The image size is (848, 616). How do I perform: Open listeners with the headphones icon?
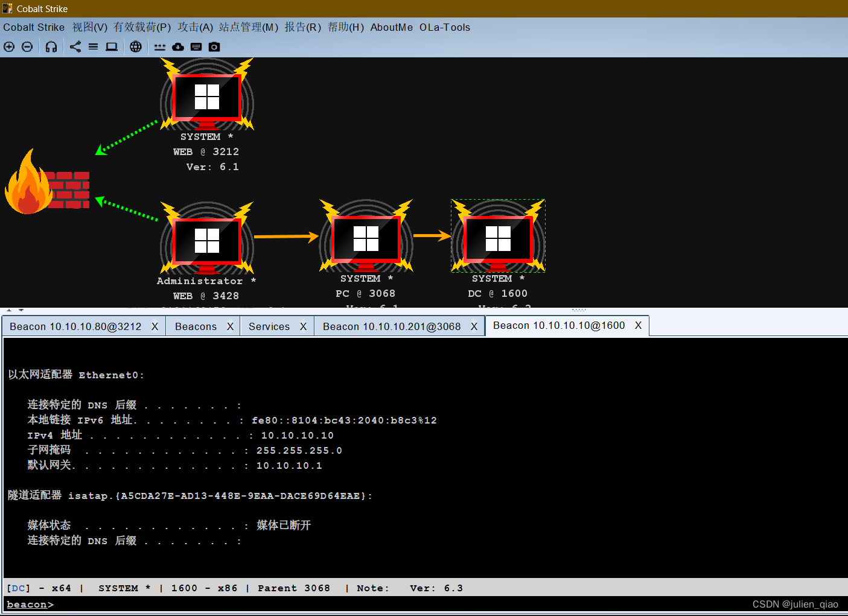pos(51,46)
